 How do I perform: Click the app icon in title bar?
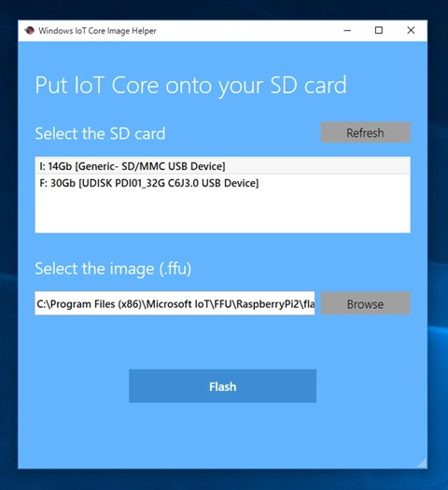pos(29,30)
